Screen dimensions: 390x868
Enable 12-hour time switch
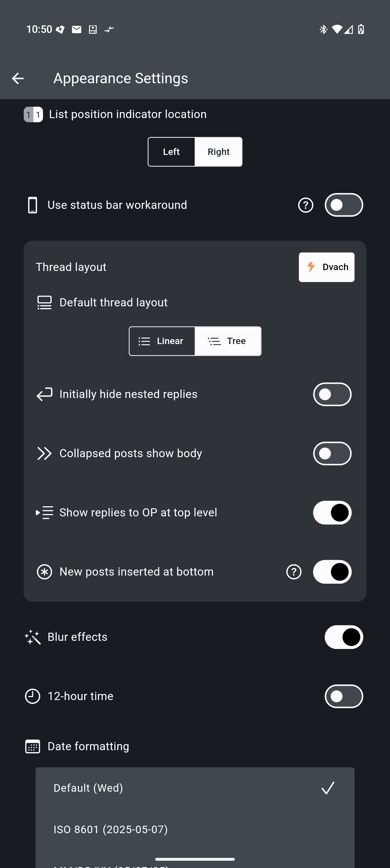344,696
